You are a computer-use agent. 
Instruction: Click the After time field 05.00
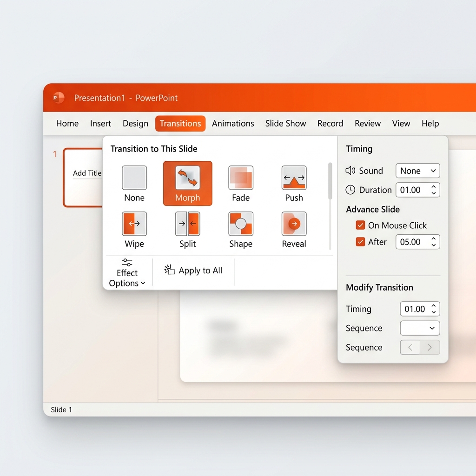pyautogui.click(x=418, y=242)
